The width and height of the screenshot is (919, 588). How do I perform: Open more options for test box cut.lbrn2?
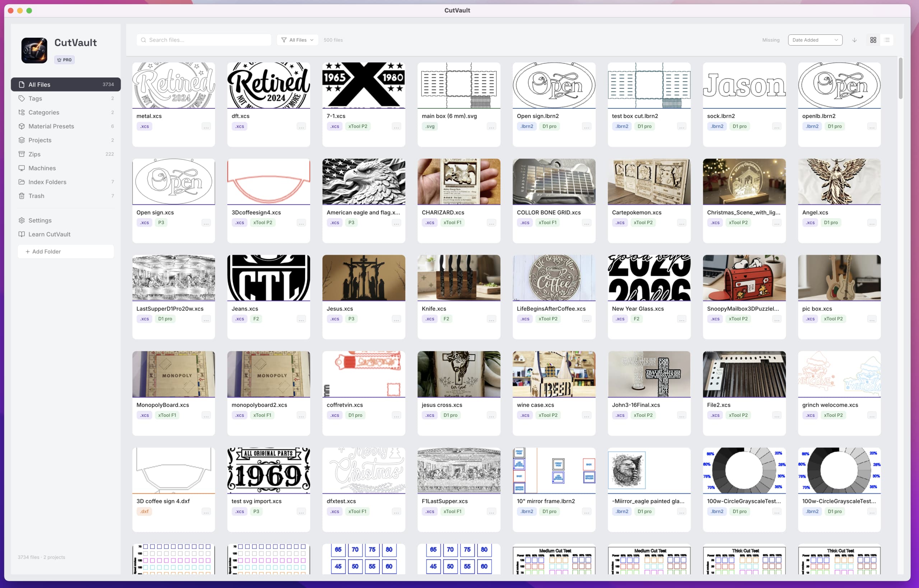pyautogui.click(x=682, y=126)
